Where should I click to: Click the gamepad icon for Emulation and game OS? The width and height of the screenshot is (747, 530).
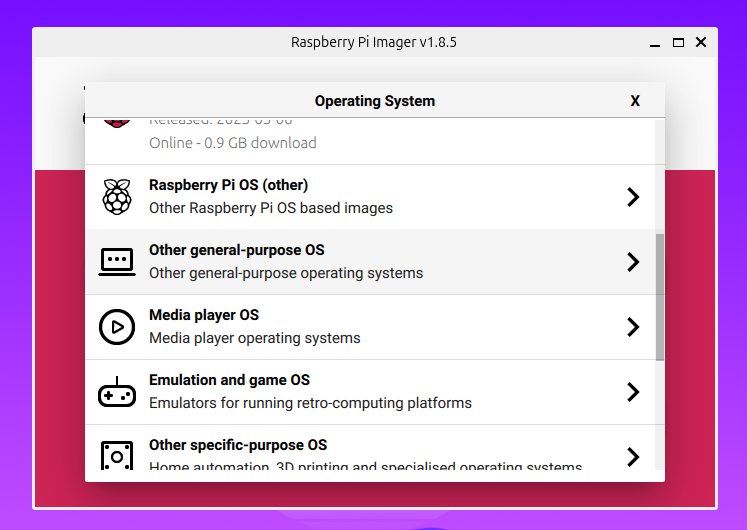(117, 392)
